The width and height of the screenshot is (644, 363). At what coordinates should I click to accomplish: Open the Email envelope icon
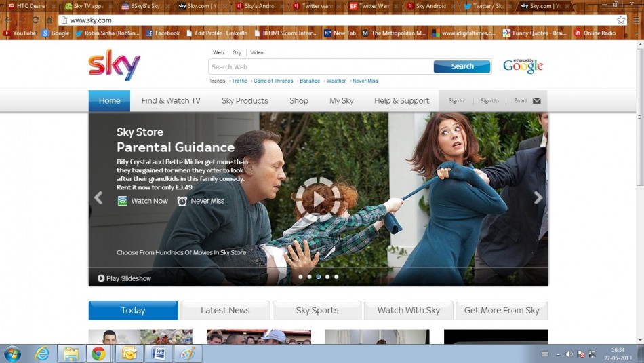[536, 100]
